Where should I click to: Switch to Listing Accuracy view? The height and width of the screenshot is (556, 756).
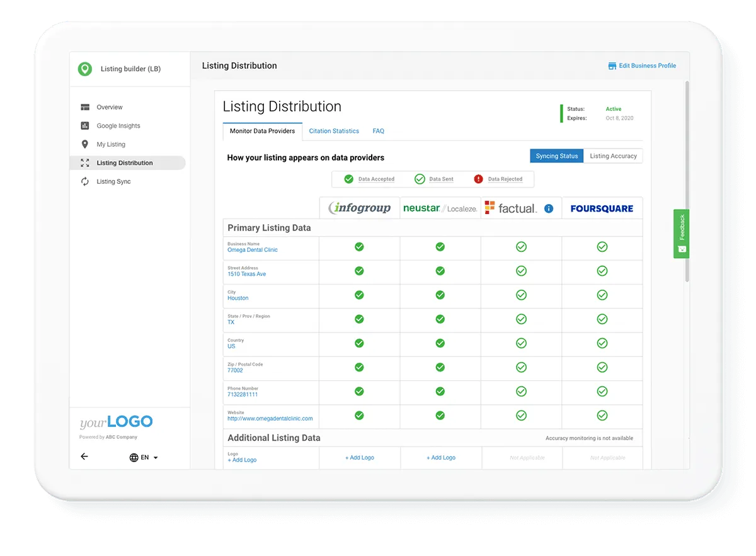[613, 156]
